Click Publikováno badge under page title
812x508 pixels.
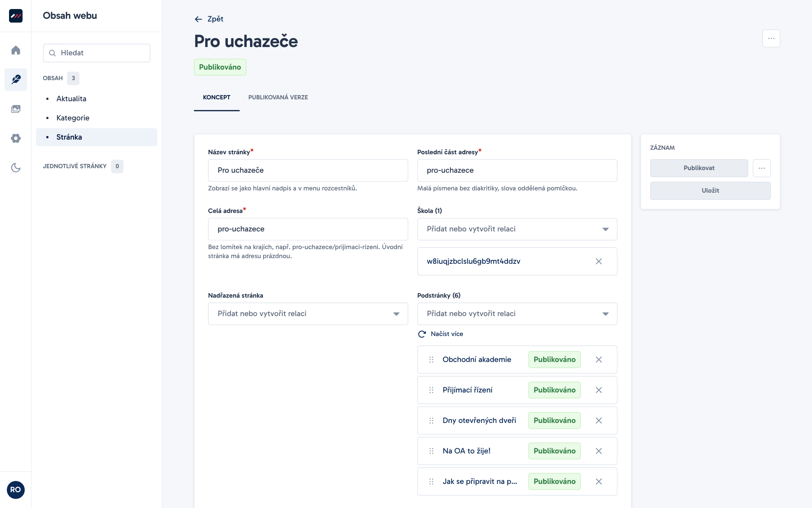coord(220,67)
